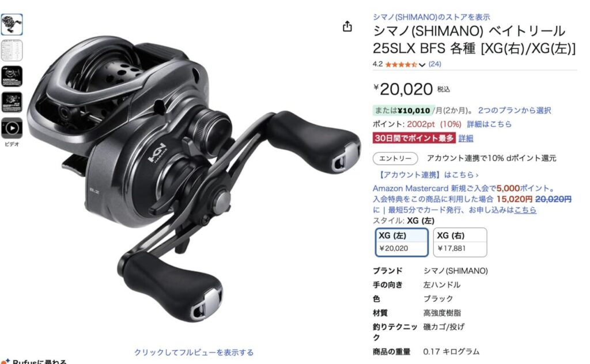Click クリックしてフルビューを表示する link
Image resolution: width=590 pixels, height=364 pixels.
click(x=194, y=352)
